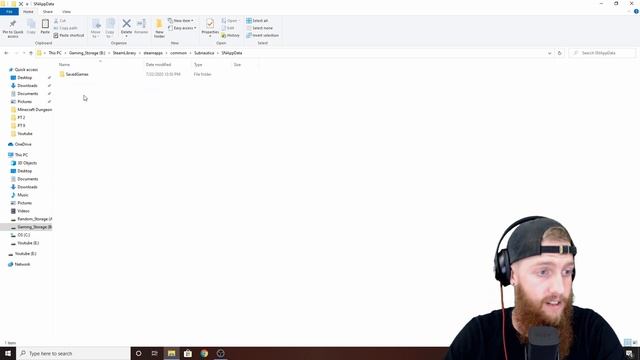This screenshot has width=640, height=360.
Task: Go up one folder with up arrow
Action: click(x=31, y=53)
